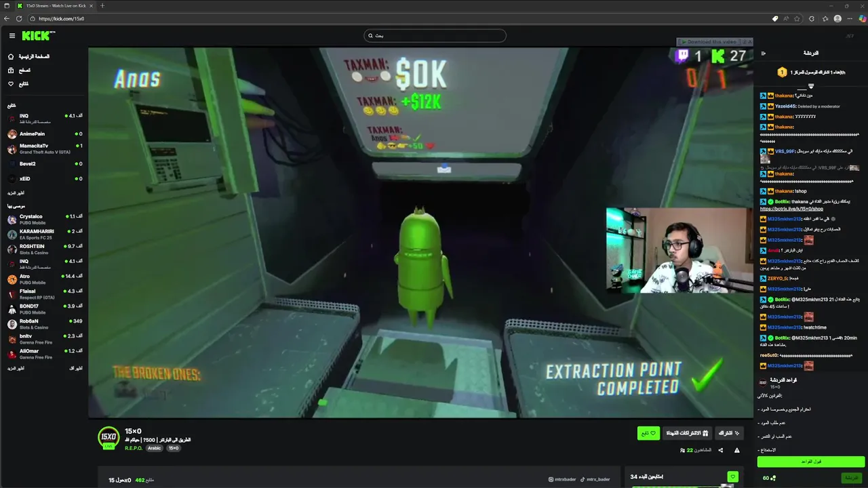Click the address bar URL kick.com/15x0
Viewport: 868px width, 488px height.
tap(61, 19)
